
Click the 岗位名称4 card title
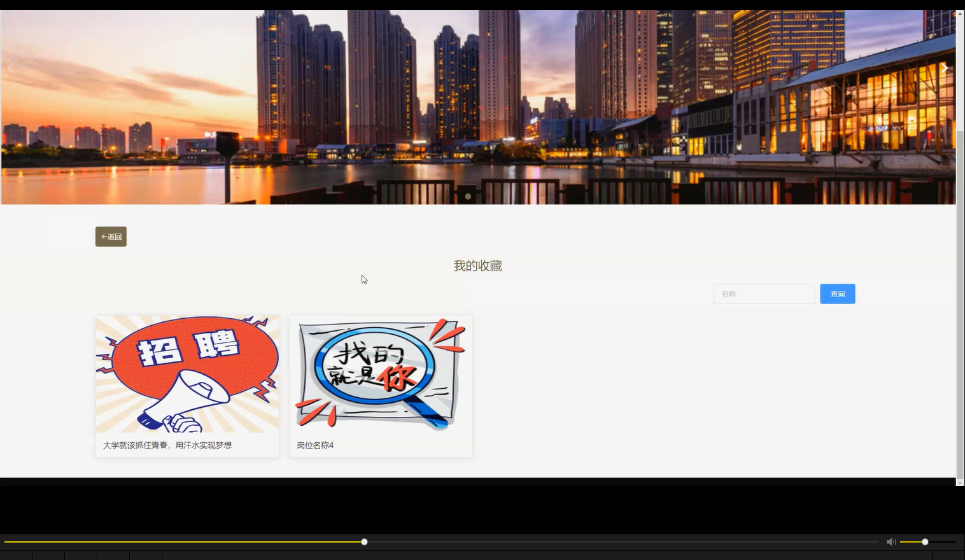click(x=315, y=445)
